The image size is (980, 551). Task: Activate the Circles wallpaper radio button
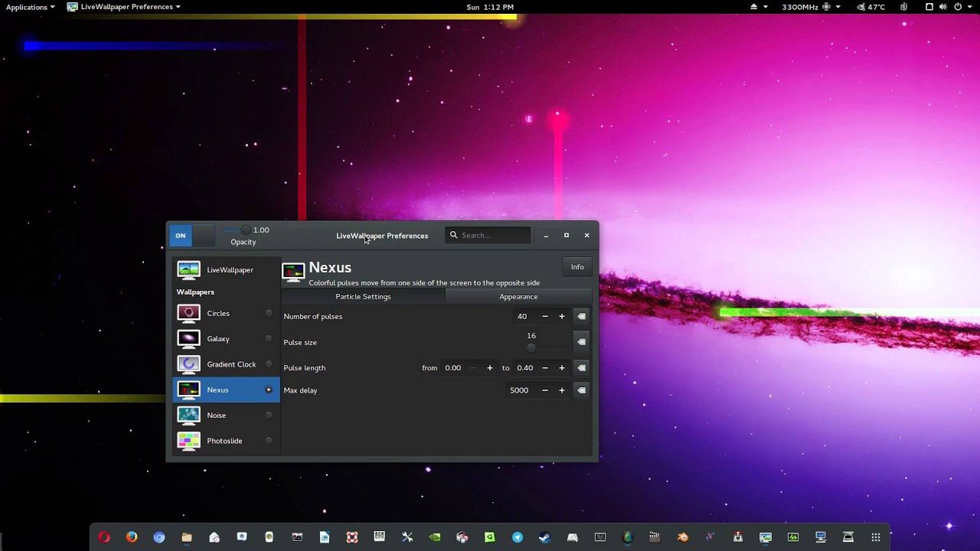269,313
